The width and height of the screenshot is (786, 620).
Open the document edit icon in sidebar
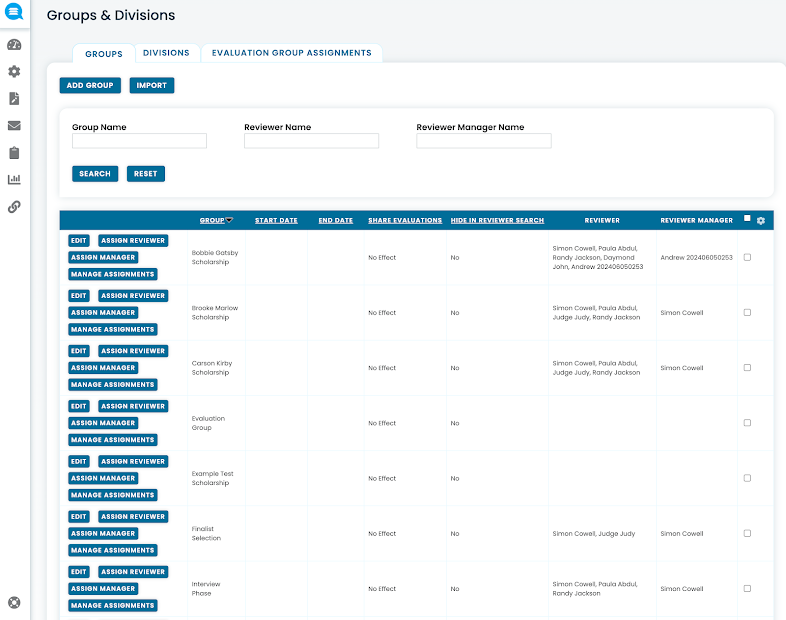pos(14,99)
